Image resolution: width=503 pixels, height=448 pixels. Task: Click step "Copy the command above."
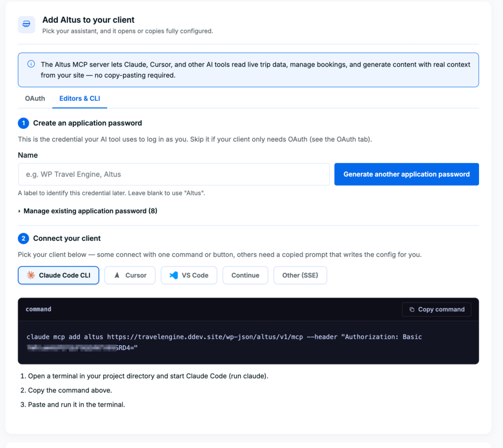pos(70,390)
